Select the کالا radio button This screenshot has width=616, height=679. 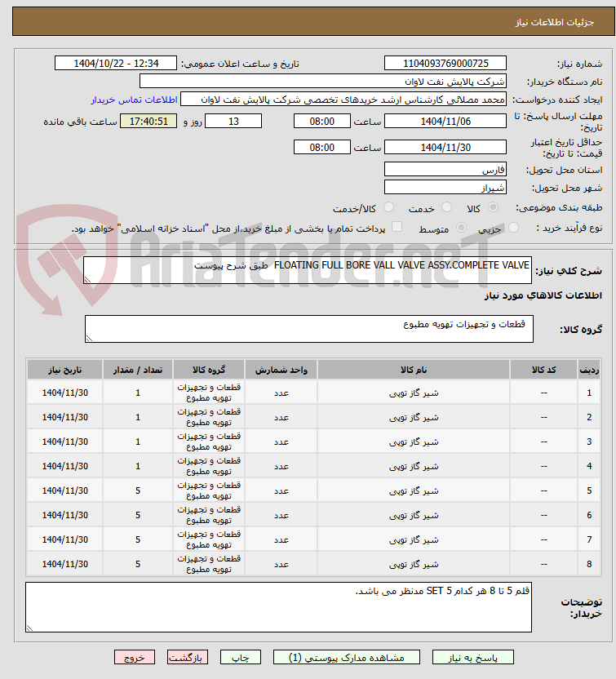pyautogui.click(x=493, y=207)
